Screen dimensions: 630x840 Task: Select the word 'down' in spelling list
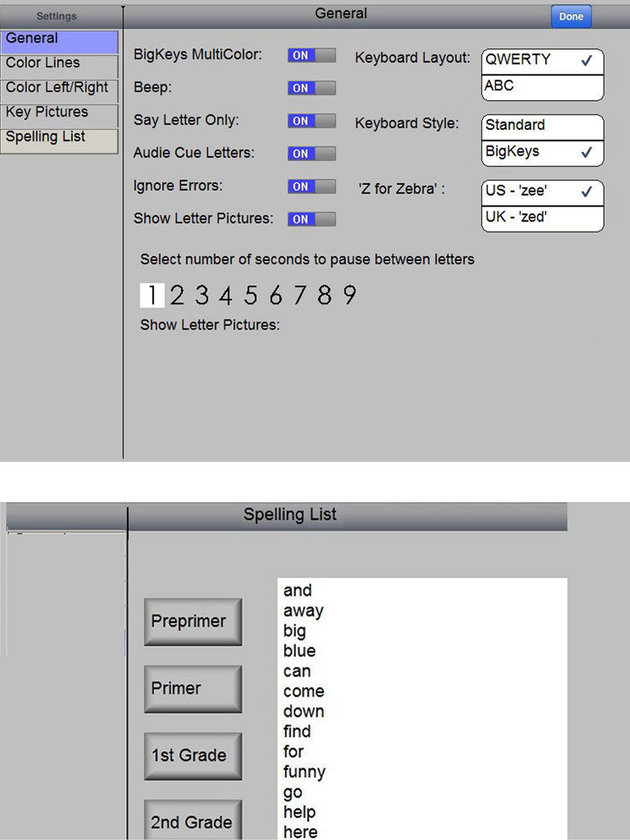(304, 712)
